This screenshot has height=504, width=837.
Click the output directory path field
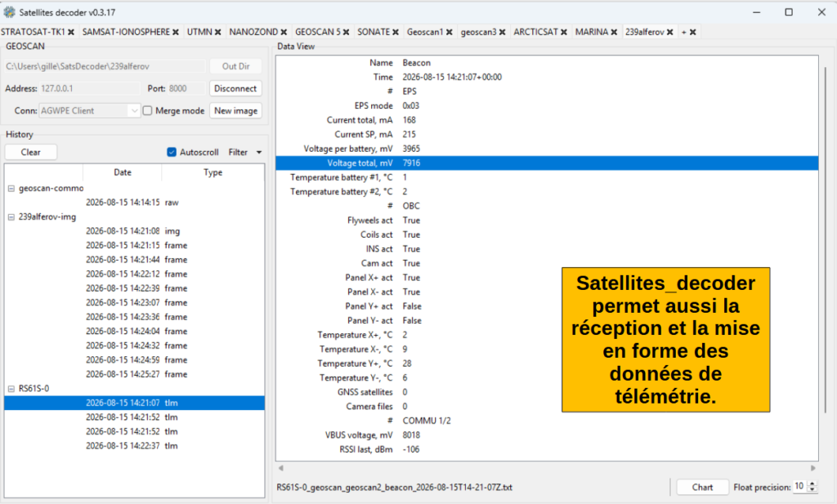[105, 66]
